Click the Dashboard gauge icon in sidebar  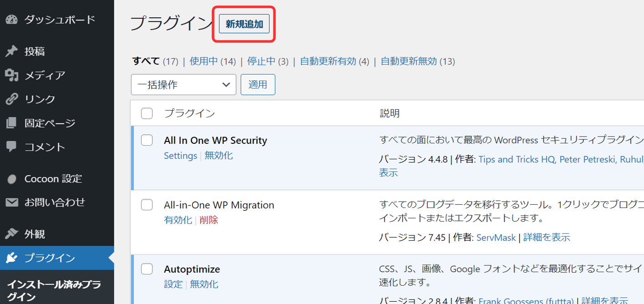[11, 20]
